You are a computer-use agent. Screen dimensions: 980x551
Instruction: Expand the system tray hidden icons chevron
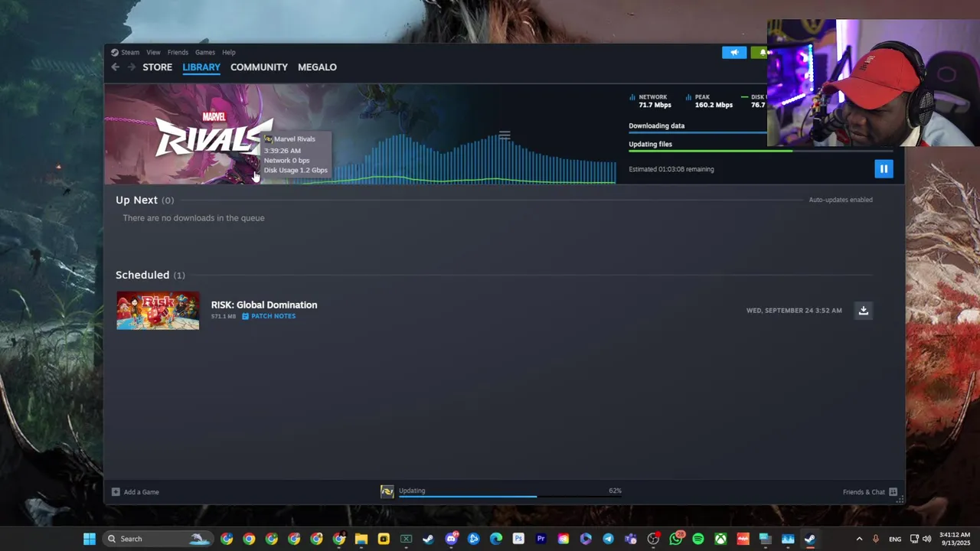click(x=859, y=539)
